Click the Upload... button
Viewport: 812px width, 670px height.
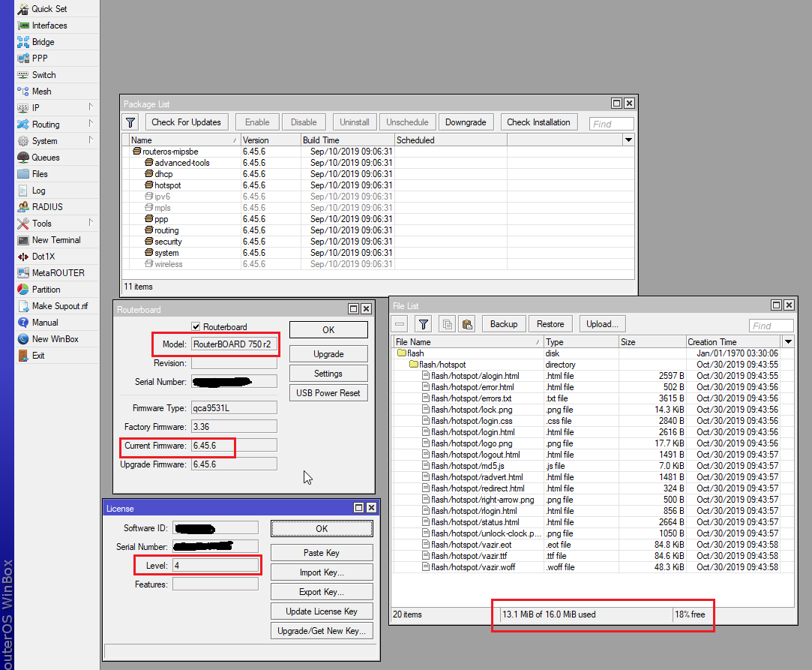tap(602, 324)
